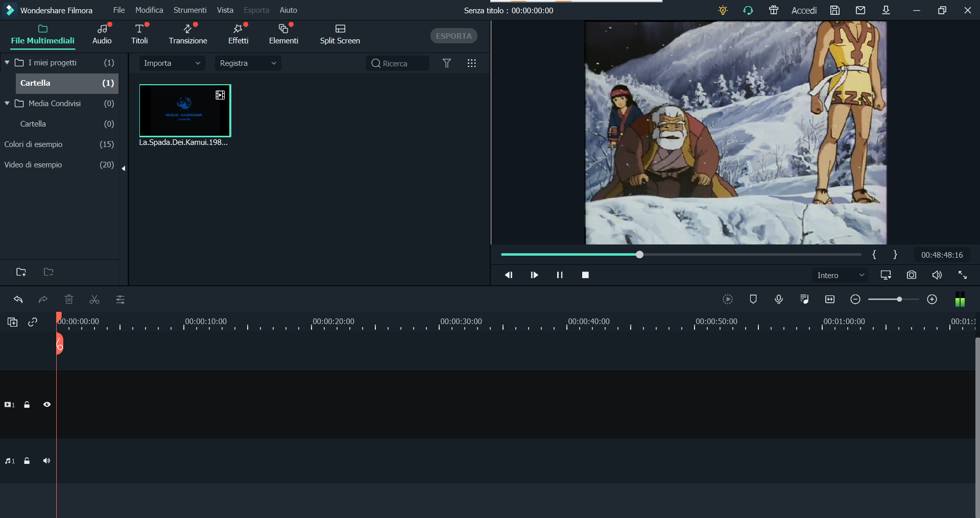Click the preview playback progress slider
The height and width of the screenshot is (518, 980).
(x=681, y=254)
